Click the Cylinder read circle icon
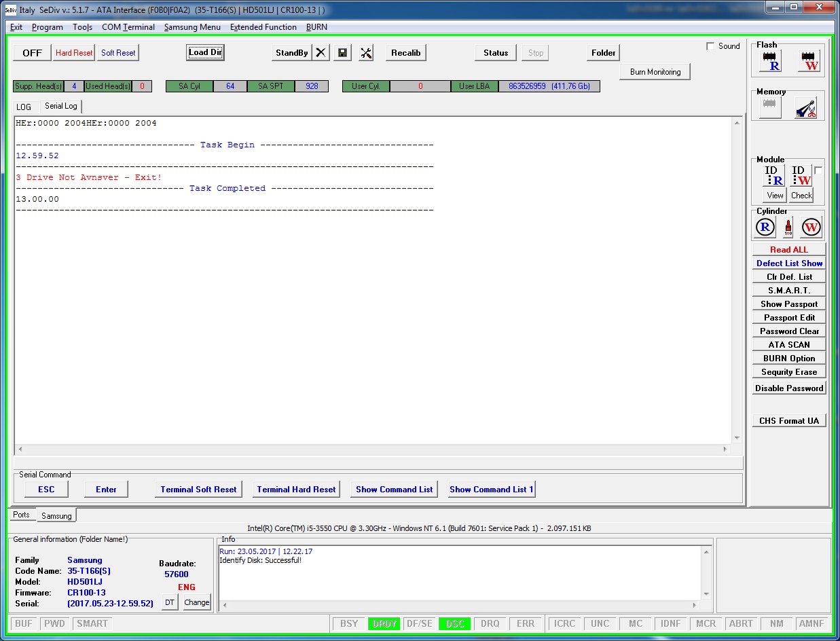840x641 pixels. (x=765, y=227)
